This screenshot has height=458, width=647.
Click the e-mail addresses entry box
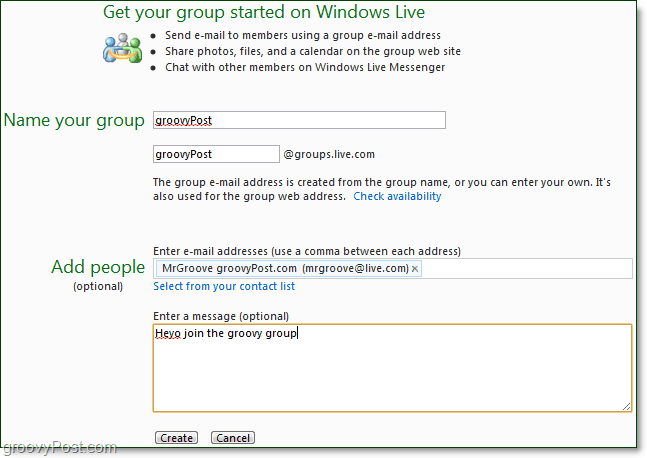(x=392, y=269)
